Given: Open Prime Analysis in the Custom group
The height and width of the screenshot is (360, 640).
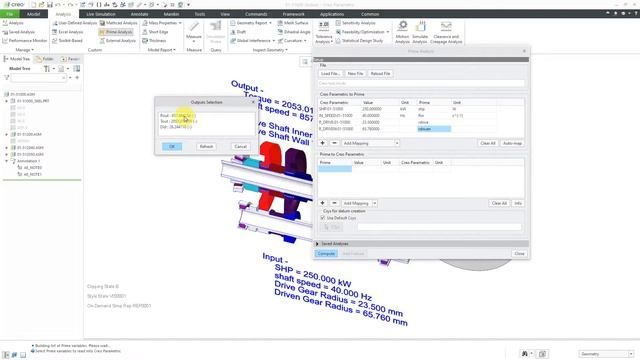Looking at the screenshot, I should tap(116, 32).
